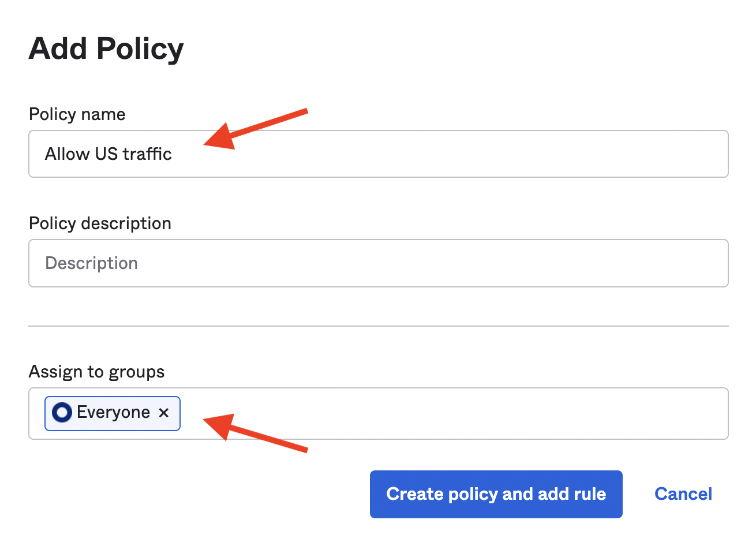Click empty space in groups field to add group
Screen dimensions: 756x546
pos(404,413)
